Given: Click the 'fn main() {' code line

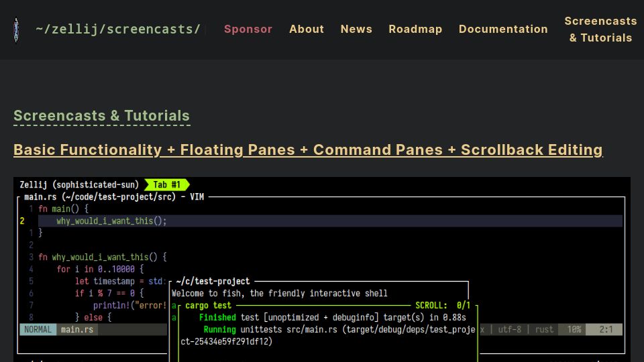Looking at the screenshot, I should 63,209.
